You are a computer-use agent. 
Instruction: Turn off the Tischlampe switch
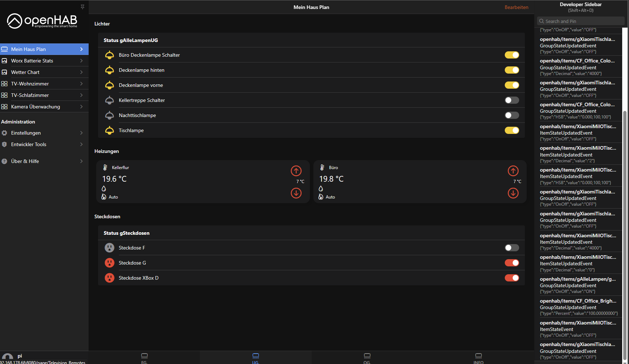[512, 130]
